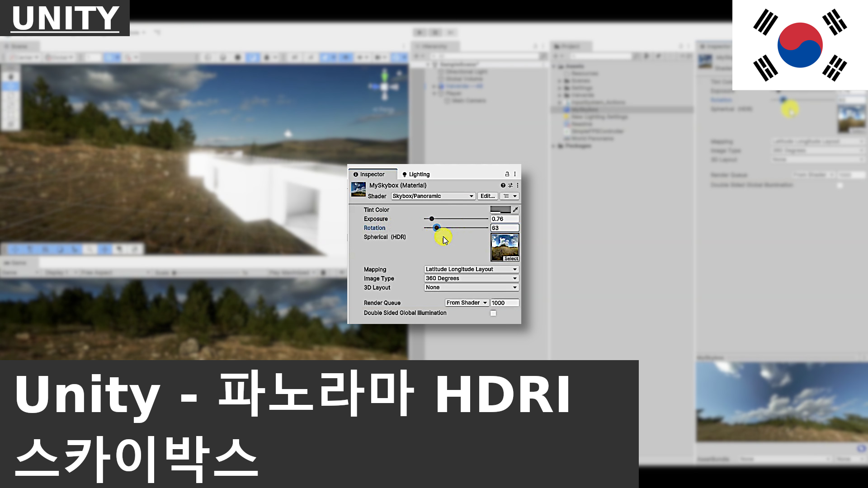Open the MySkybox material's three-dot menu
The height and width of the screenshot is (488, 868).
tap(518, 185)
